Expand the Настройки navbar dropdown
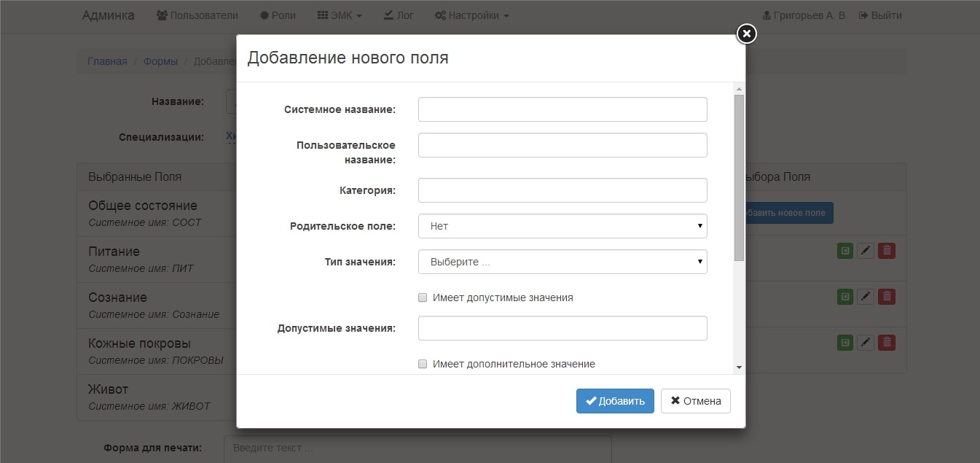980x463 pixels. [x=472, y=15]
